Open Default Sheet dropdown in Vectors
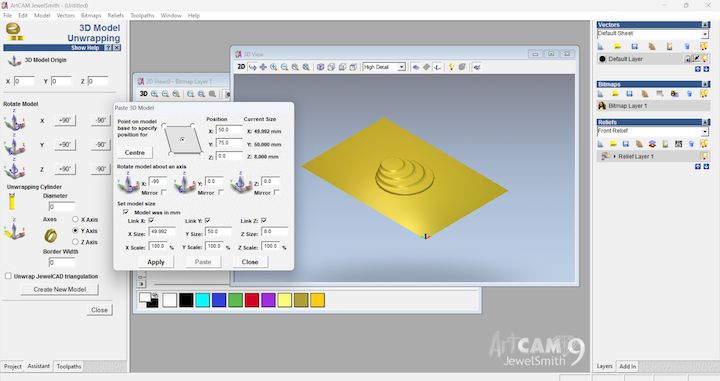 pyautogui.click(x=705, y=34)
